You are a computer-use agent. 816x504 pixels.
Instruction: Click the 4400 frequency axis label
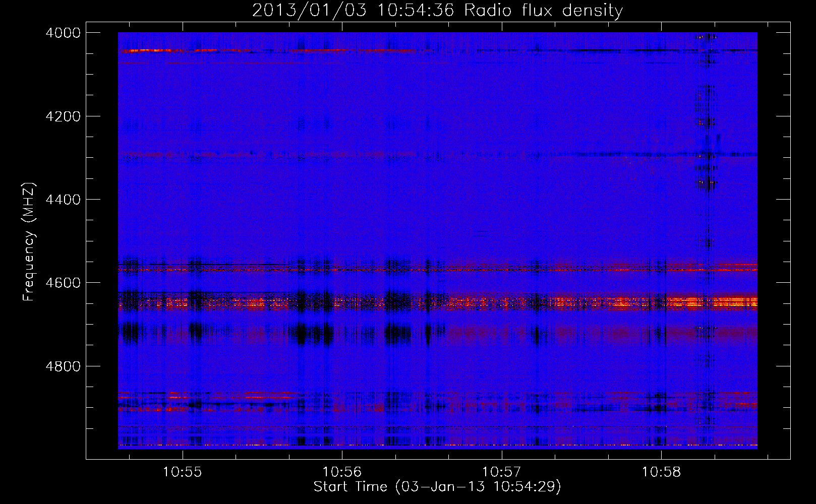63,200
